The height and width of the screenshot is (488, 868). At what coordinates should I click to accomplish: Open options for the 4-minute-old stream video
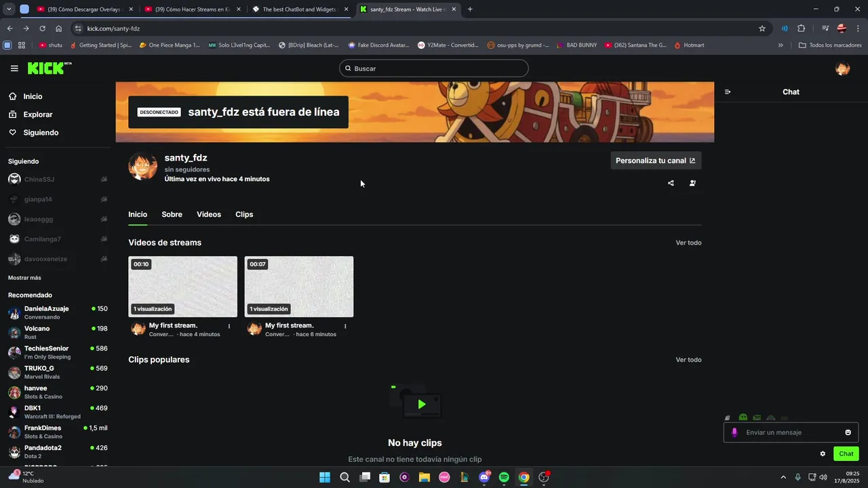pyautogui.click(x=229, y=326)
